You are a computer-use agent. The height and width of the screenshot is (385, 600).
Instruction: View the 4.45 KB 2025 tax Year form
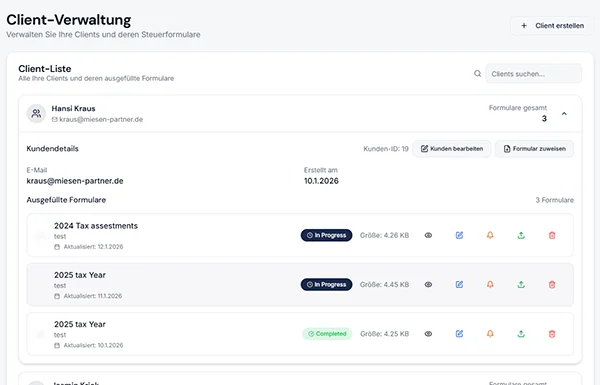(x=428, y=284)
